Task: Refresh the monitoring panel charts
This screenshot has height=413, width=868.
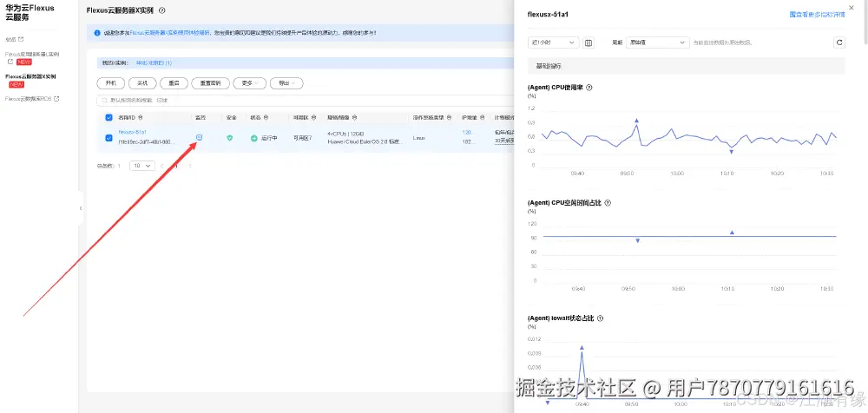Action: pos(839,43)
